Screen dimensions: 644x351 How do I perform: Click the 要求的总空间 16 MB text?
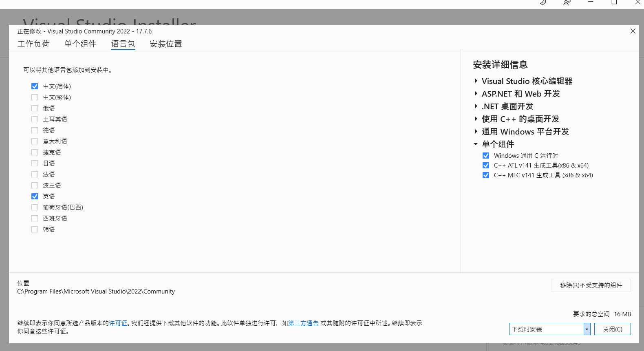coord(602,314)
